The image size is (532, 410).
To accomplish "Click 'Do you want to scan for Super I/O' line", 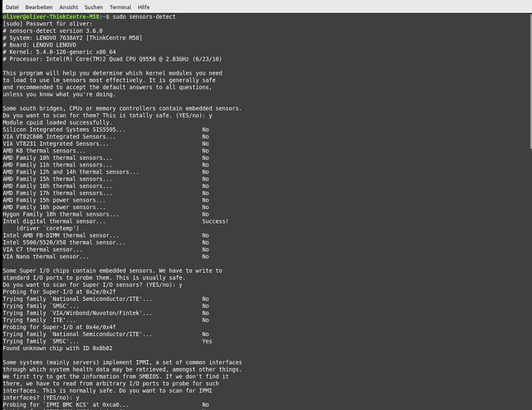I will tap(93, 285).
